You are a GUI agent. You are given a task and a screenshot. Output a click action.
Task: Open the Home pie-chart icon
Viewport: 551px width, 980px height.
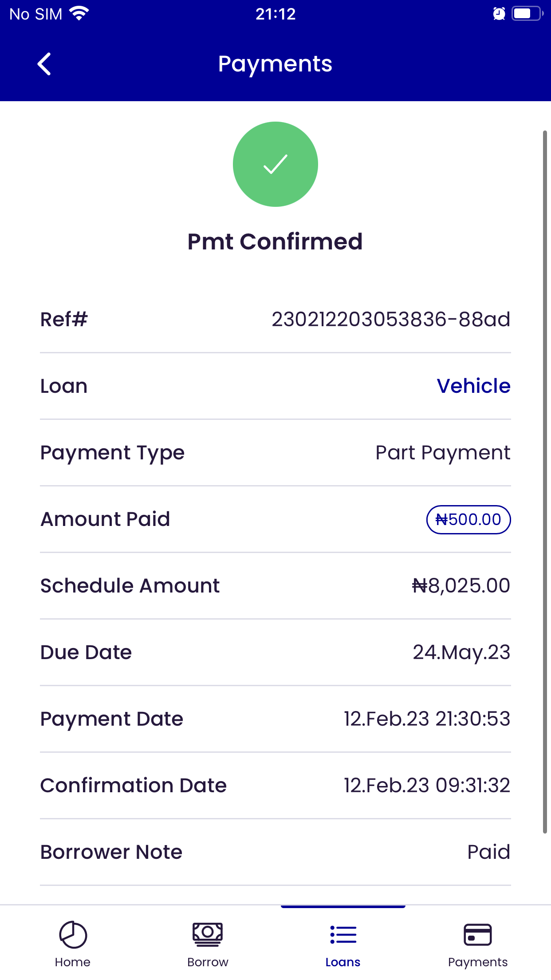point(73,934)
